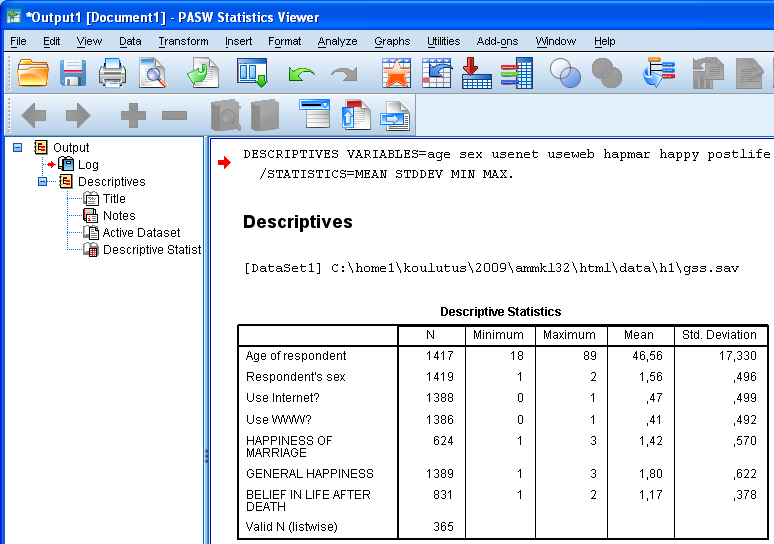Open the Insert menu
The width and height of the screenshot is (774, 544).
238,41
